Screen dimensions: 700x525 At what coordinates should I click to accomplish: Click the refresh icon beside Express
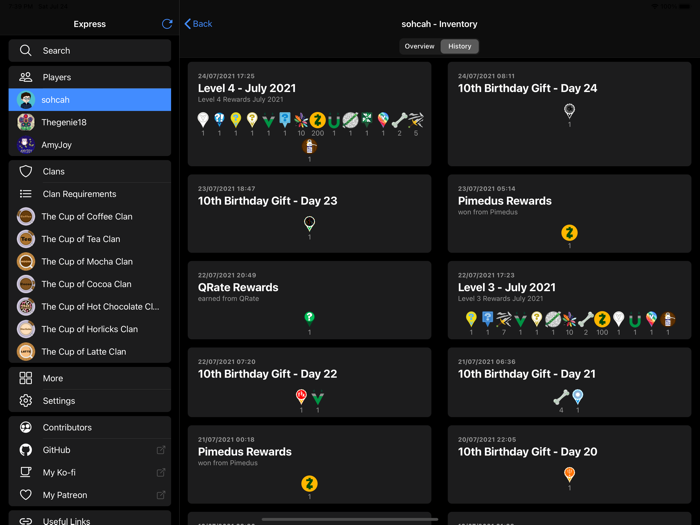click(167, 24)
